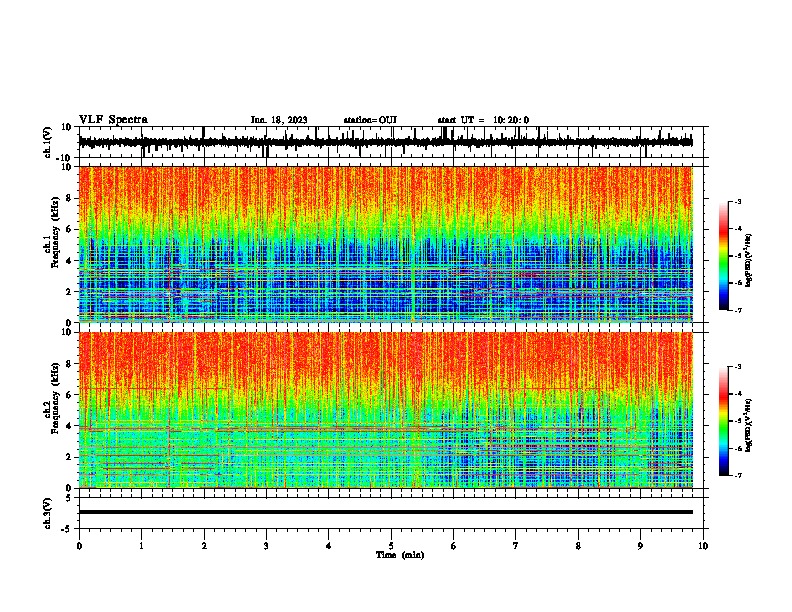
Task: Click the ch.1 spectrogram color bar
Action: click(x=723, y=256)
